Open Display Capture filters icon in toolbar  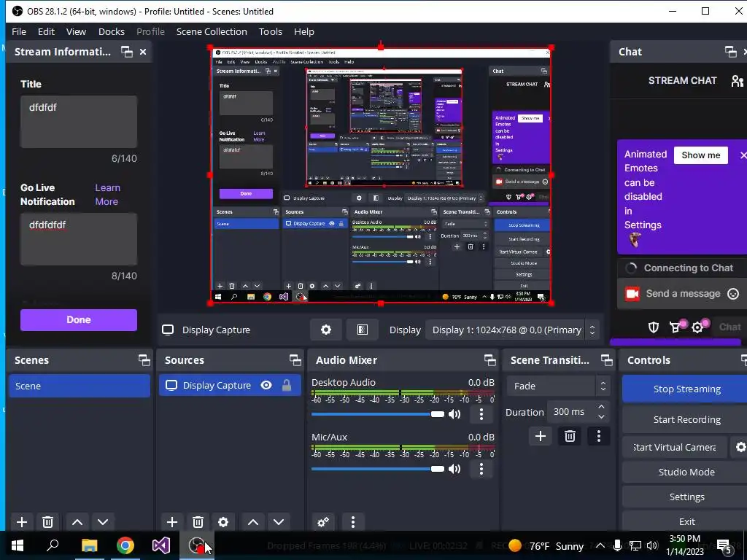362,330
